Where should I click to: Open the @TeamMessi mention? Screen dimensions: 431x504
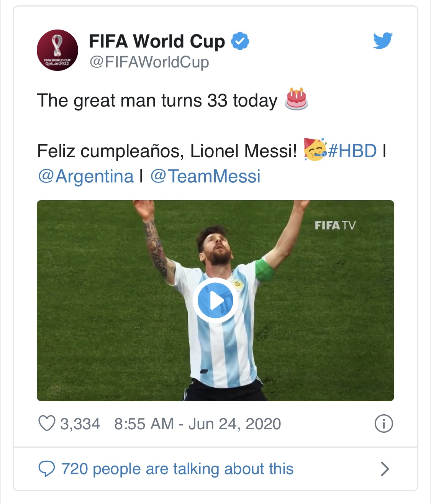pos(205,176)
